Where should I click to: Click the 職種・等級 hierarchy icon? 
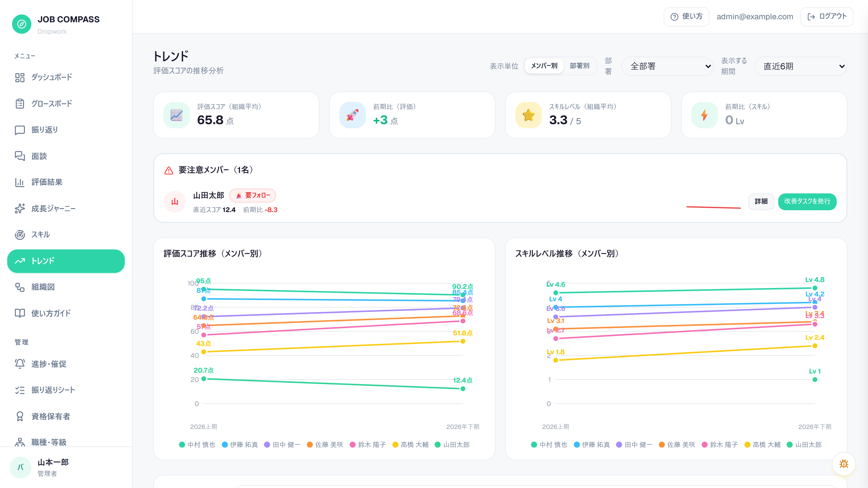click(20, 442)
